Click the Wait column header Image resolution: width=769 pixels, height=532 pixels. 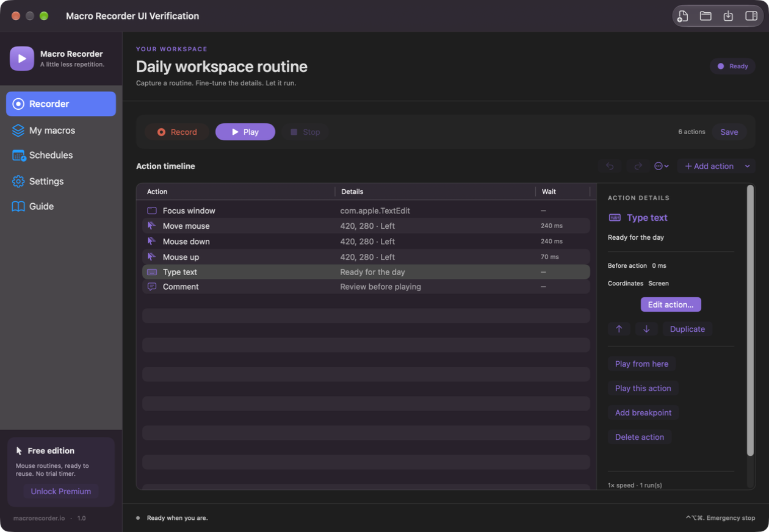click(549, 192)
